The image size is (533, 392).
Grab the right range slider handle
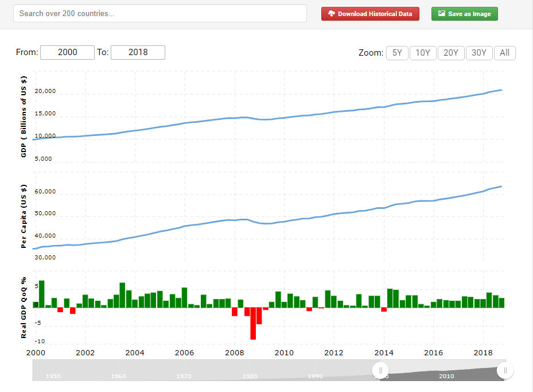point(505,370)
